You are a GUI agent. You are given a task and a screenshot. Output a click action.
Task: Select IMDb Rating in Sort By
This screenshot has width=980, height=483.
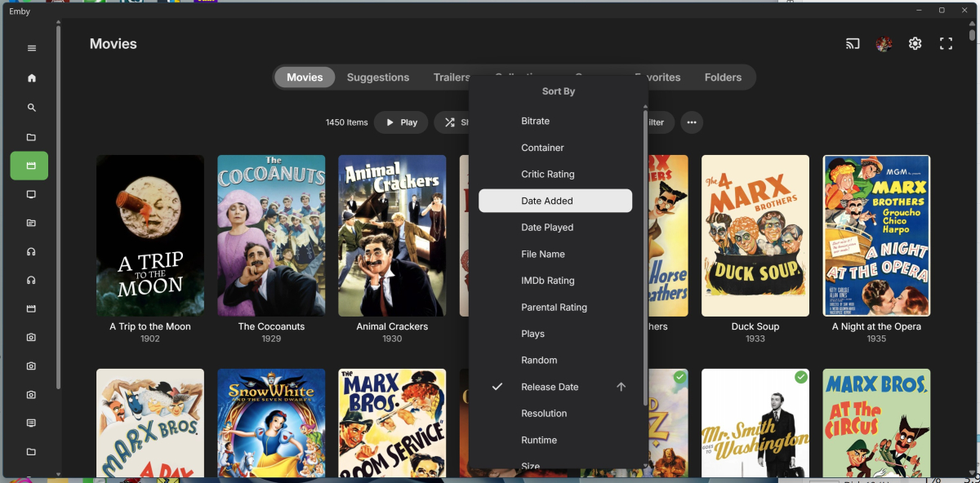tap(547, 281)
